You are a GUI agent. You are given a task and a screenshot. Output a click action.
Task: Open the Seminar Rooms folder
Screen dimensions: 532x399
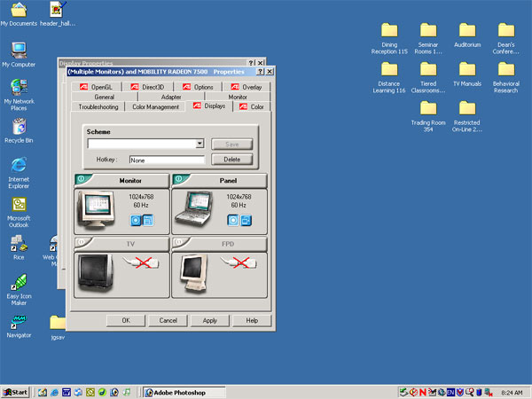point(428,39)
